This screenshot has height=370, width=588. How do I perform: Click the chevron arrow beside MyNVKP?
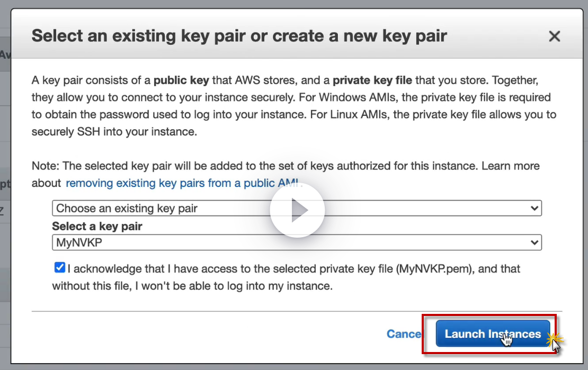(534, 242)
